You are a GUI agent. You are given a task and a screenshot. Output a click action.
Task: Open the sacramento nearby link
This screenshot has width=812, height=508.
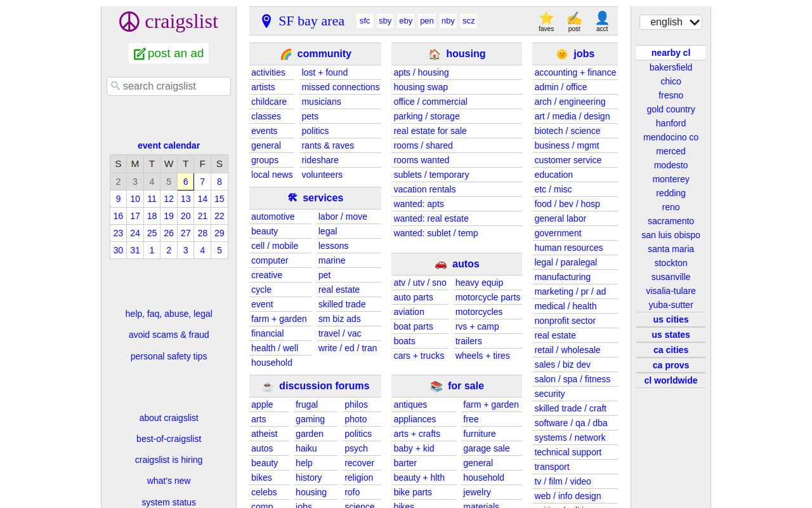tap(671, 221)
